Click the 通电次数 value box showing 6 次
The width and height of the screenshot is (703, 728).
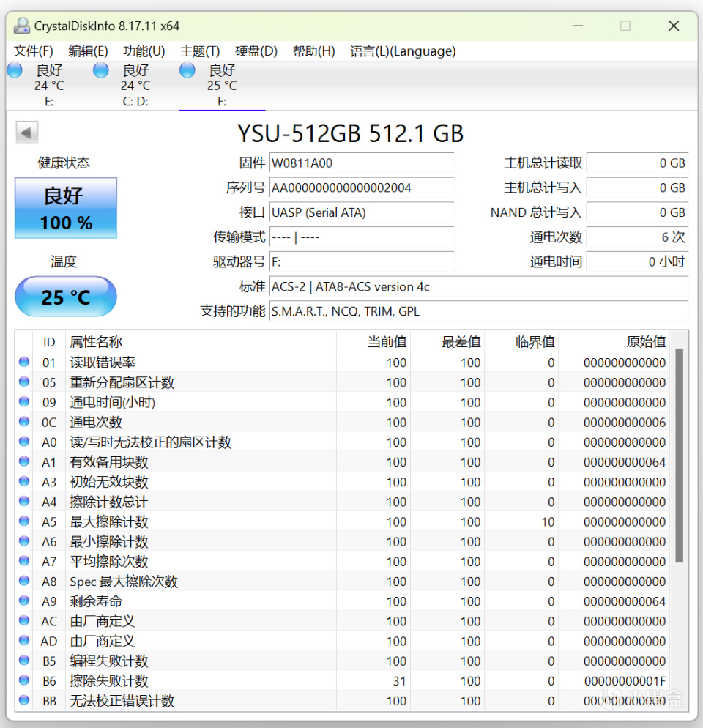[638, 237]
